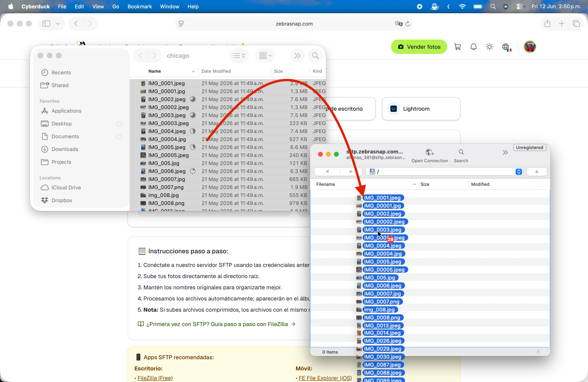Click the Search icon in Cyberduck toolbar
The width and height of the screenshot is (588, 382).
tap(461, 152)
